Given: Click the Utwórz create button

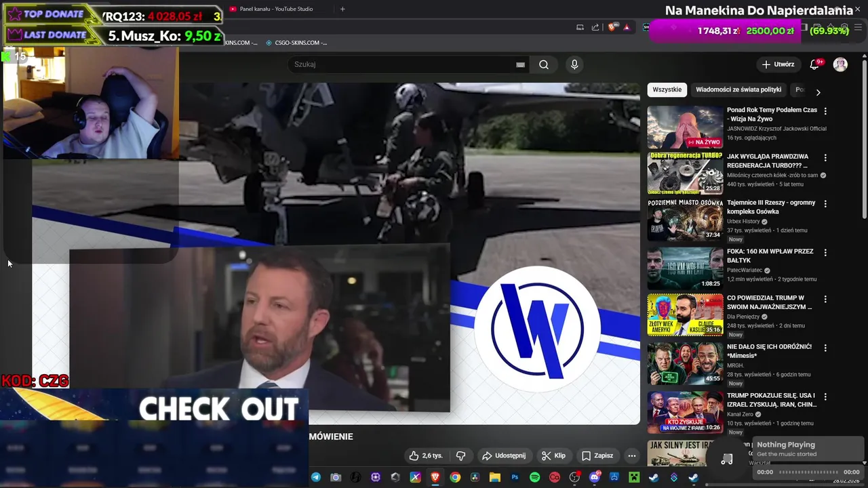Looking at the screenshot, I should point(778,64).
